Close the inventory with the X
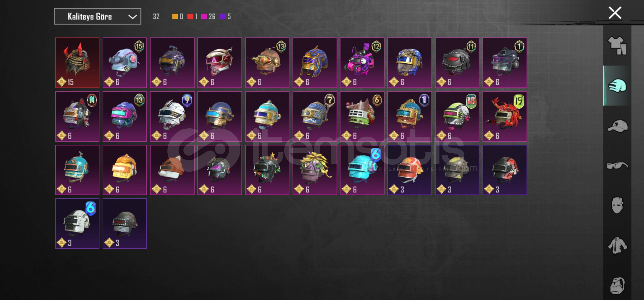Viewport: 644px width, 300px height. coord(615,13)
